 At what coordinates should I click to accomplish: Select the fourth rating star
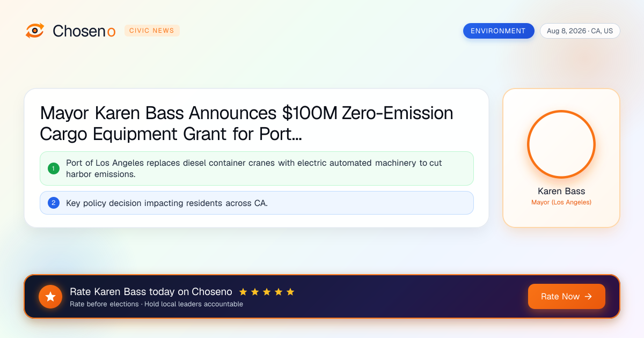(279, 292)
